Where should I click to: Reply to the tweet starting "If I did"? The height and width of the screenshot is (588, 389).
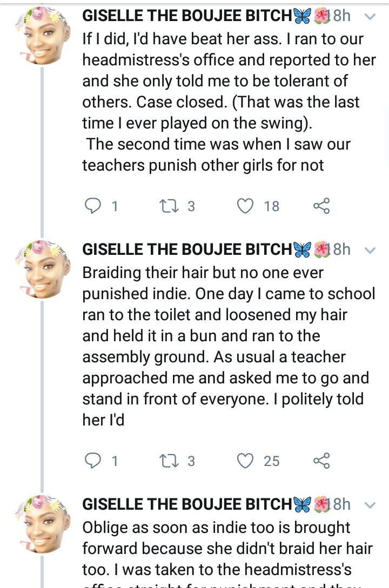pos(93,206)
